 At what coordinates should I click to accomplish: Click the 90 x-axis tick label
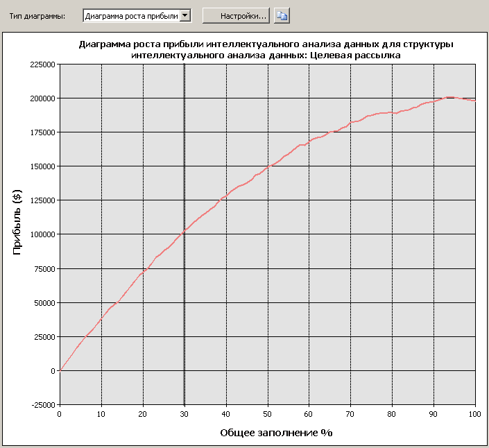434,414
